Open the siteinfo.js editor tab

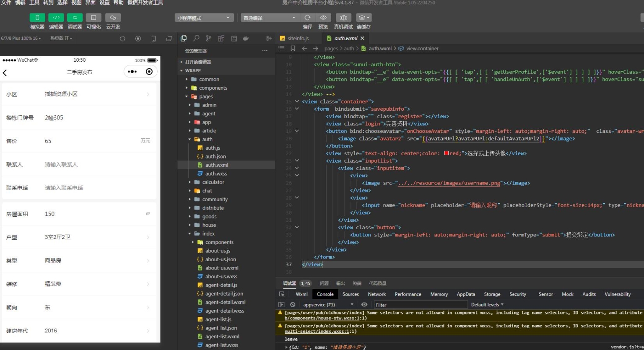[x=298, y=38]
